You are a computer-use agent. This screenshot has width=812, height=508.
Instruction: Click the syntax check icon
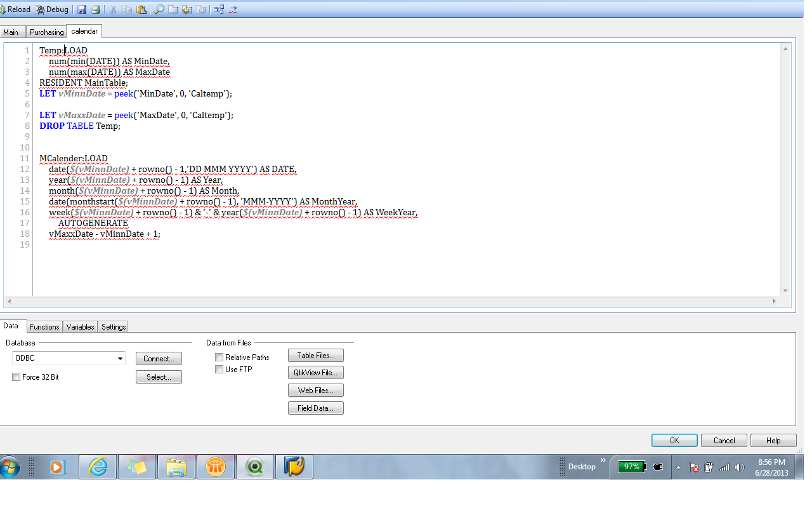click(233, 10)
